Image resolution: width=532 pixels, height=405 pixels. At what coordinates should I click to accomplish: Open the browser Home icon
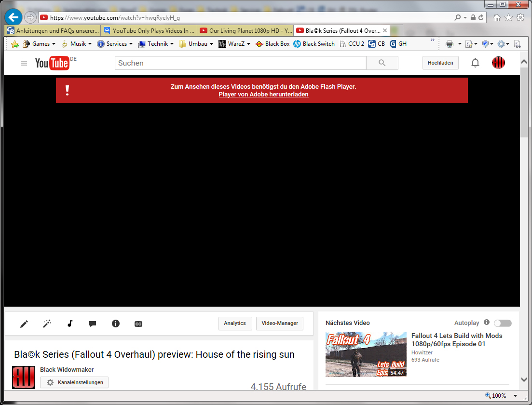496,18
